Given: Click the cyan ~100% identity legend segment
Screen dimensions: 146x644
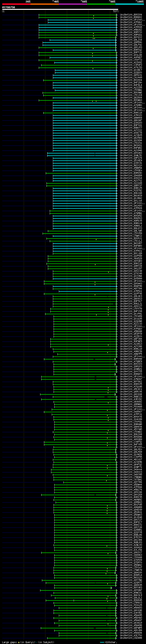Looking at the screenshot, I should (x=130, y=4).
